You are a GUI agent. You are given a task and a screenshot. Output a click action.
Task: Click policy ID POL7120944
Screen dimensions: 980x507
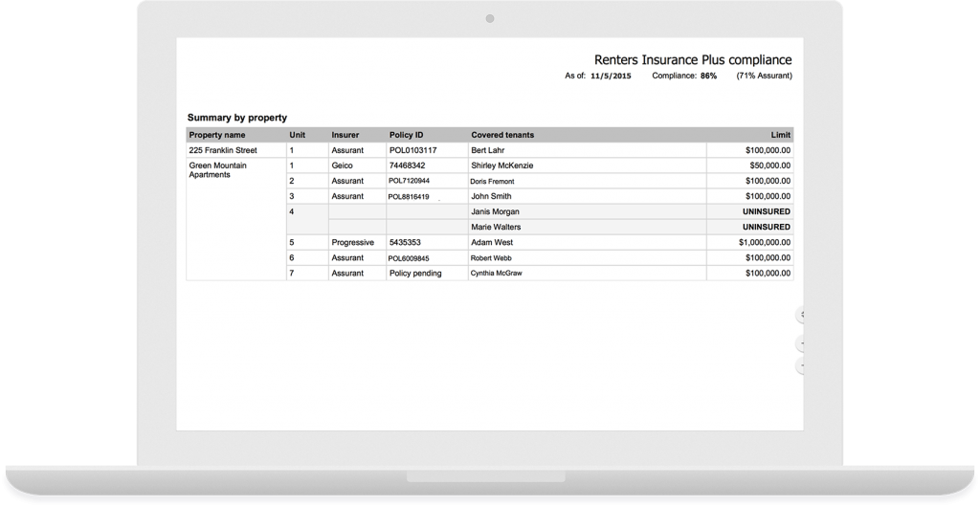pyautogui.click(x=409, y=181)
